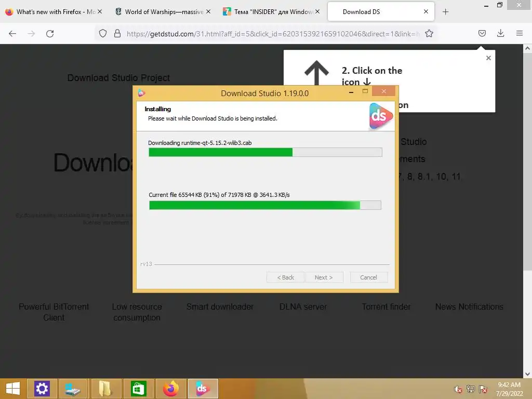Click the overall download progress bar
The image size is (532, 399).
click(x=265, y=152)
